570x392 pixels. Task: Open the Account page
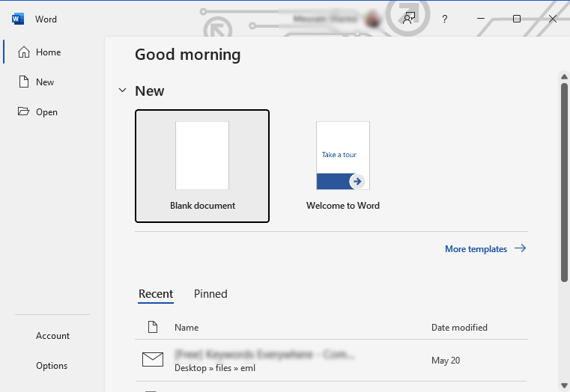(52, 336)
